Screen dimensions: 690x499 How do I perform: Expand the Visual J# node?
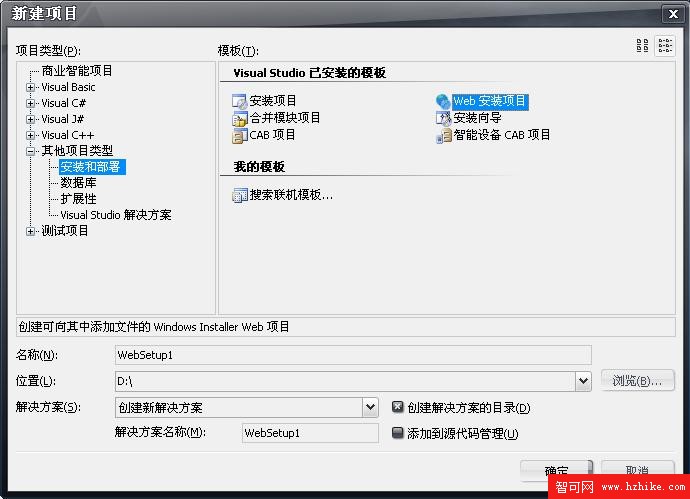[30, 119]
